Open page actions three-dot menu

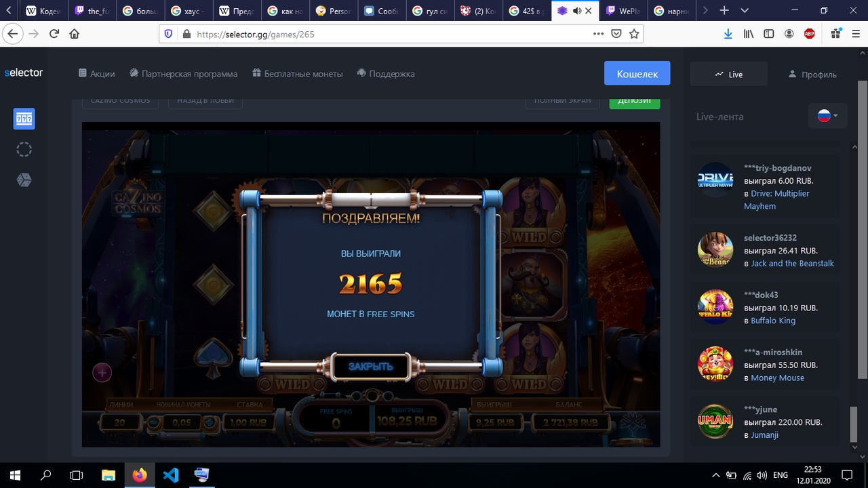(x=598, y=34)
